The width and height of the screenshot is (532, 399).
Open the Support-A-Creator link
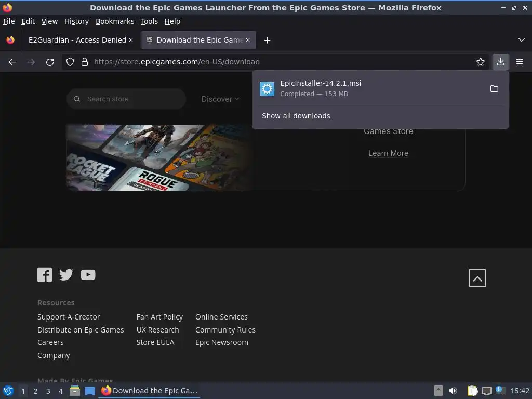pos(69,317)
